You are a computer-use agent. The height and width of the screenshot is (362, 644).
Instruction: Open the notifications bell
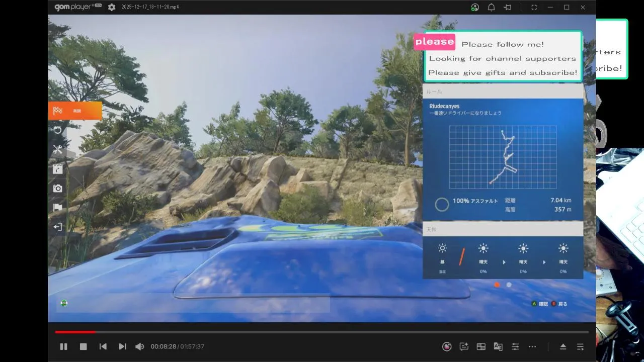click(x=492, y=8)
